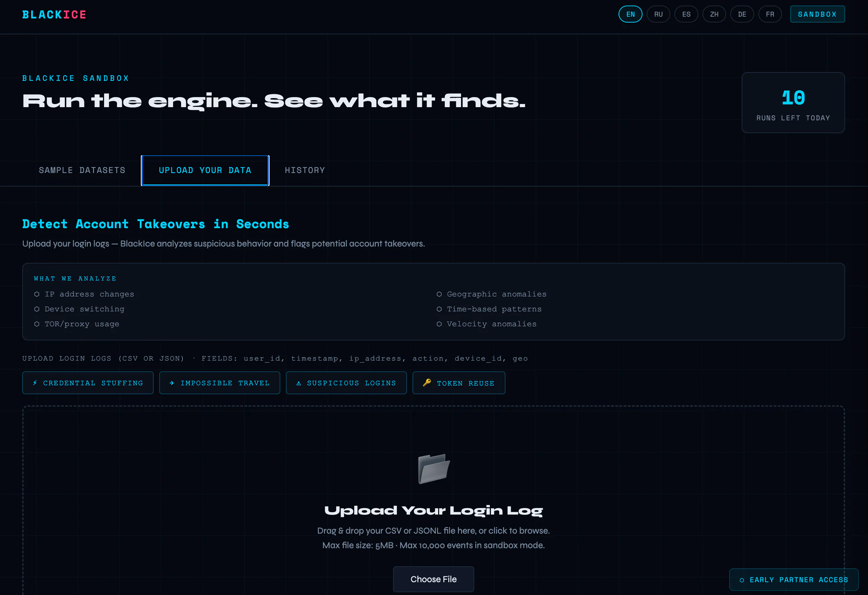Switch language to FR

[770, 14]
